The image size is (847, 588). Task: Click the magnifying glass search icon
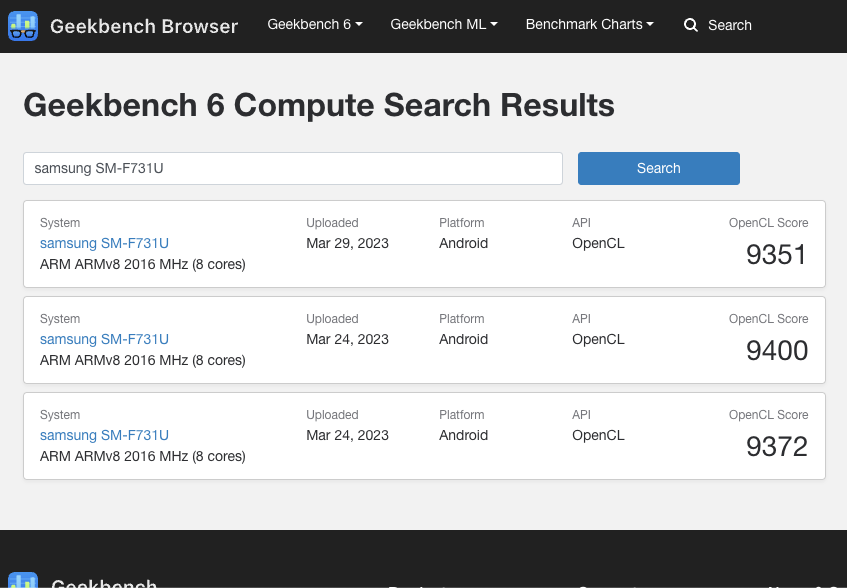click(x=690, y=25)
